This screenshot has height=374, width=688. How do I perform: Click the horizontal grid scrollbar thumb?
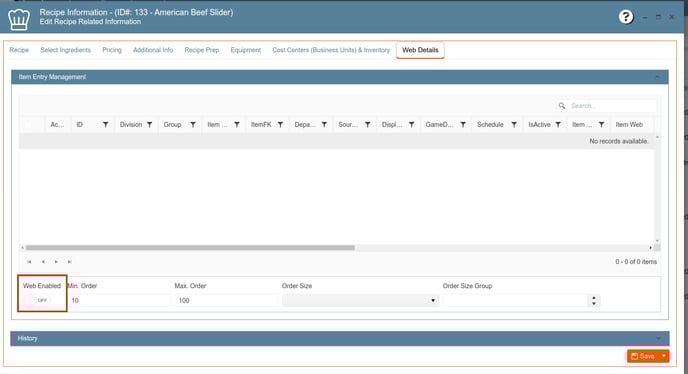tap(190, 248)
